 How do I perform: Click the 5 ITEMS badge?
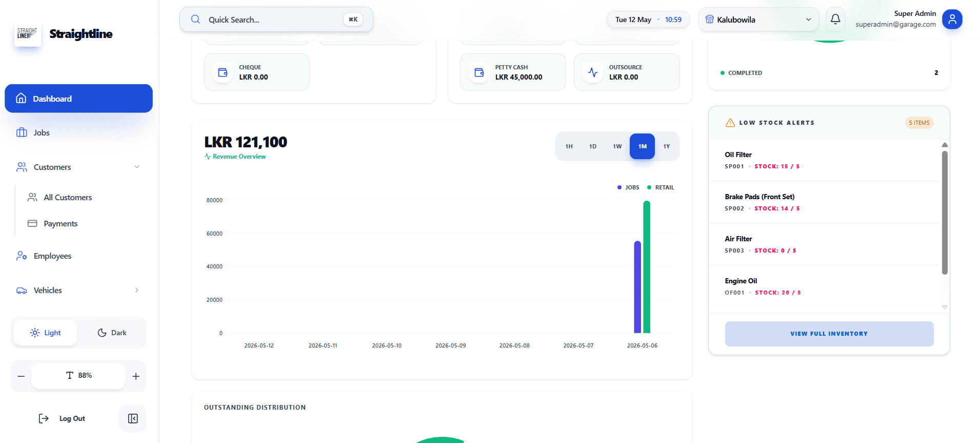pos(919,123)
